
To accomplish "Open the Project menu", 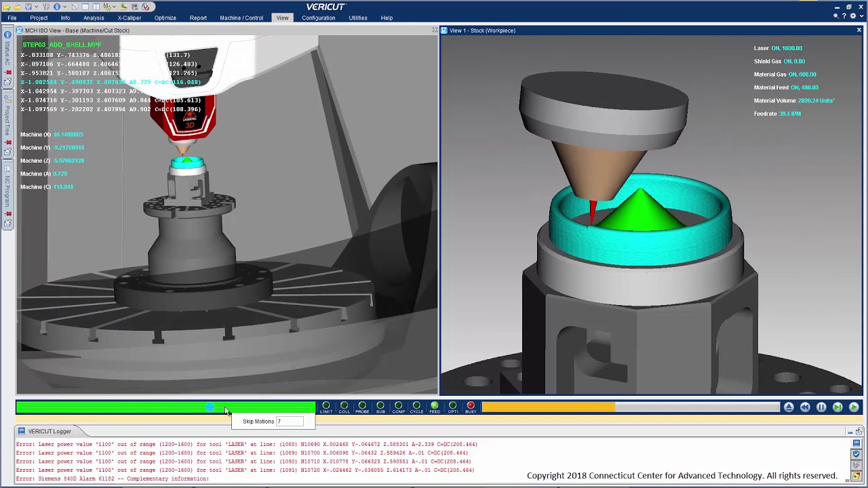I will 39,18.
